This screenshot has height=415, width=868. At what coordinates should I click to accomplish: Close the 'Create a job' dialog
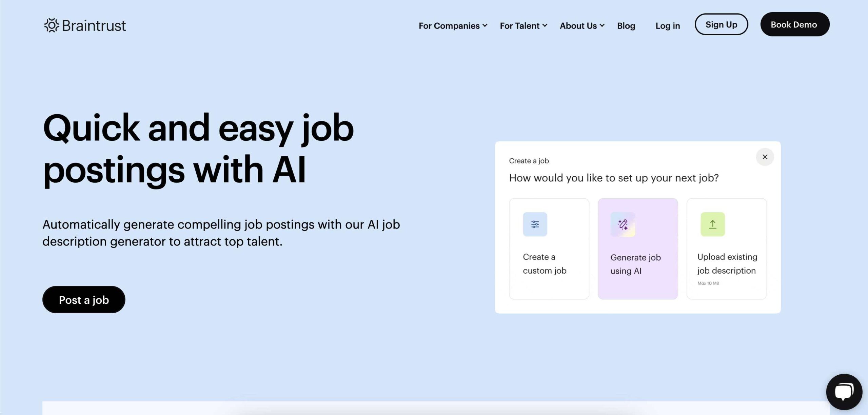[x=765, y=157]
